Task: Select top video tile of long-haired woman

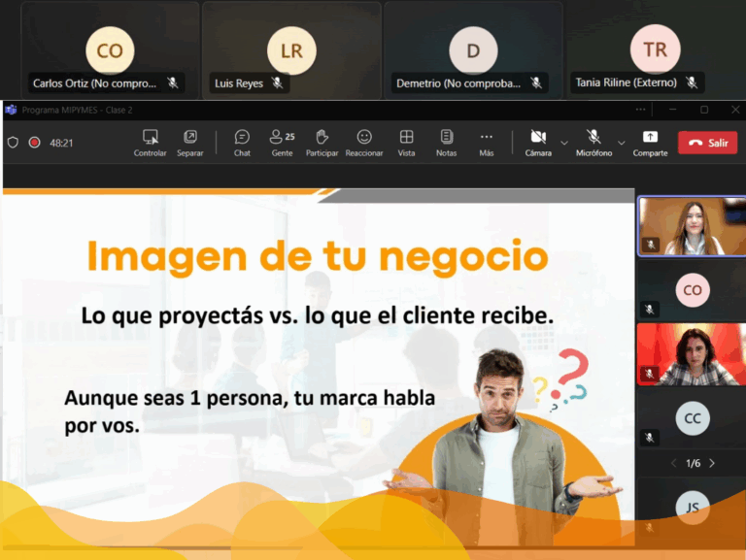Action: coord(692,227)
